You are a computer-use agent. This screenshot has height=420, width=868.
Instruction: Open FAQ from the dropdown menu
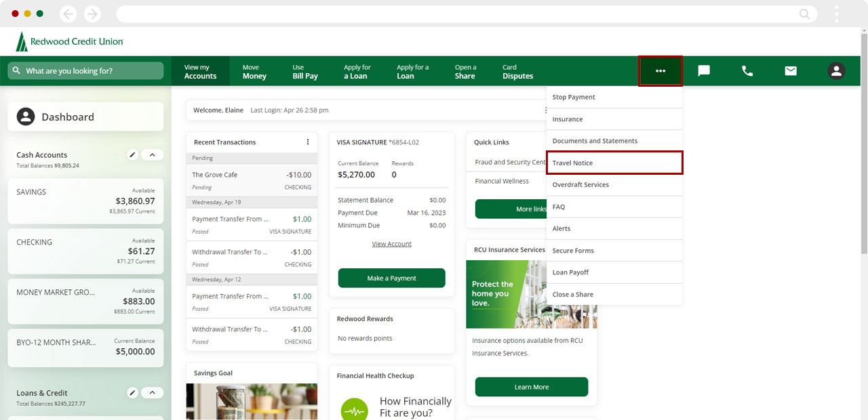(614, 207)
